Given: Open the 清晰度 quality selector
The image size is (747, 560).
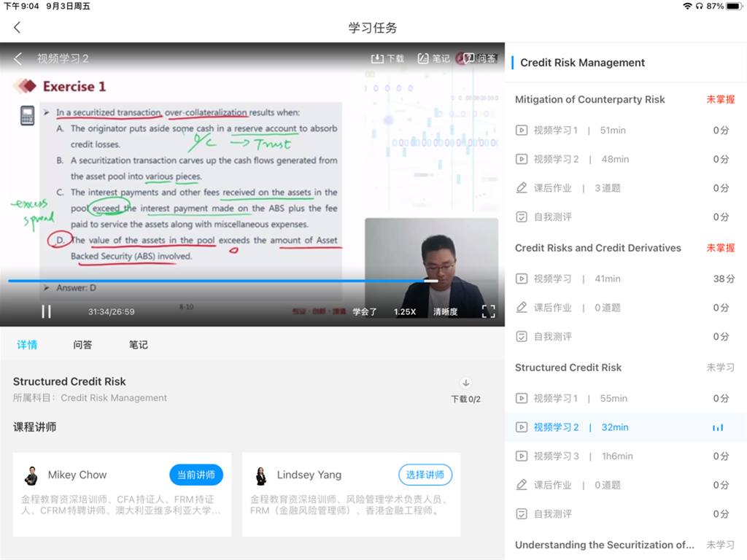Looking at the screenshot, I should [x=445, y=312].
